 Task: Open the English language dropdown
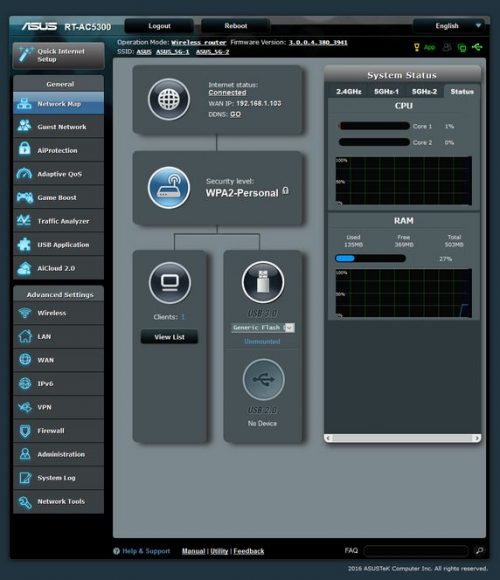pos(450,26)
